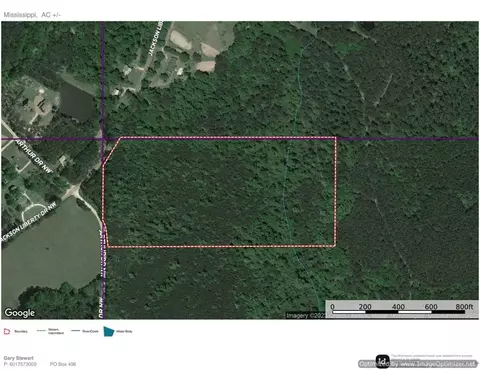Click the '800ft' scale bar label
The image size is (480, 370).
[464, 306]
